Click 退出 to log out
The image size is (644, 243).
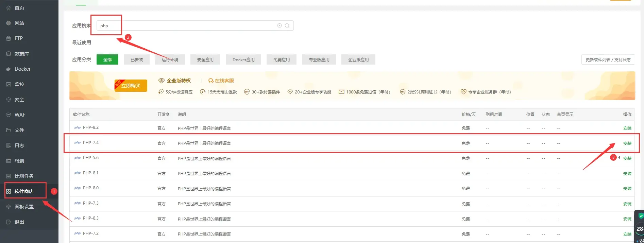tap(19, 222)
